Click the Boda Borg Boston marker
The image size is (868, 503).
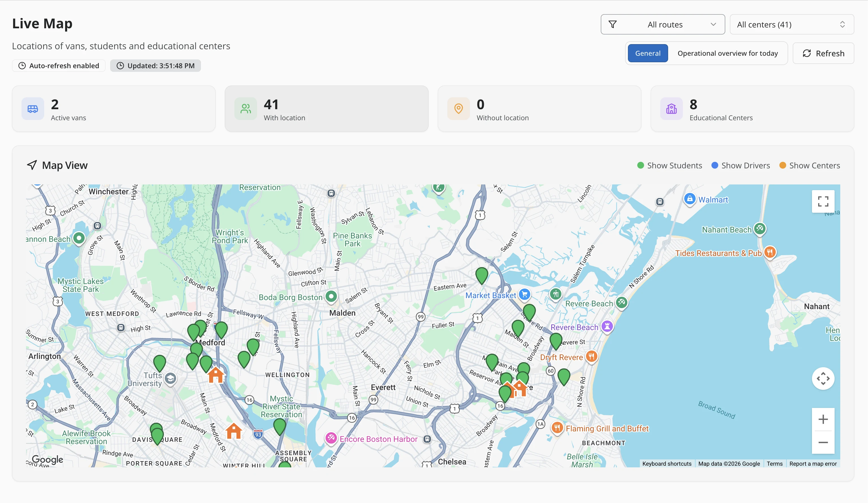(331, 296)
